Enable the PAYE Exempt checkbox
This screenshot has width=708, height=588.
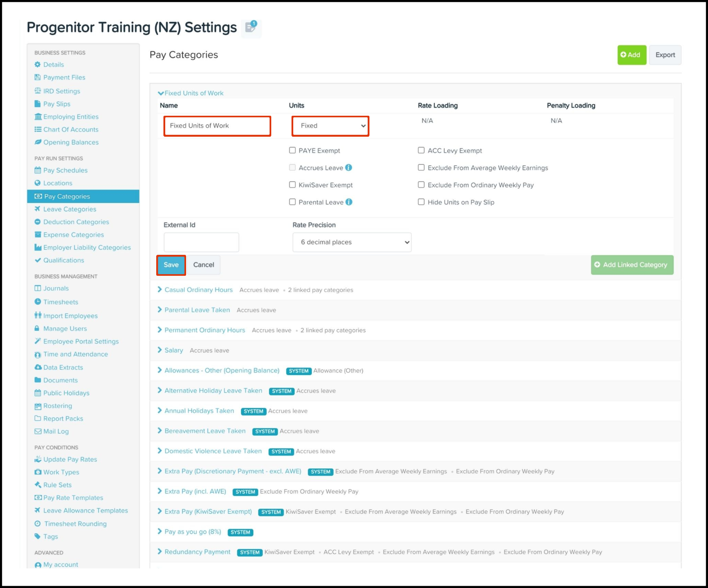pos(292,150)
